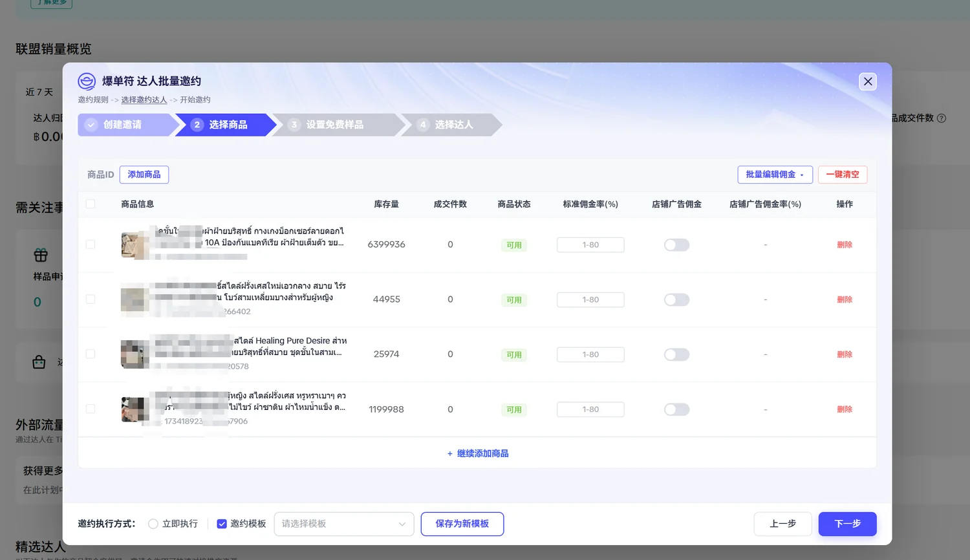The height and width of the screenshot is (560, 970).
Task: Click product thumbnail in 6399936 row
Action: (135, 246)
